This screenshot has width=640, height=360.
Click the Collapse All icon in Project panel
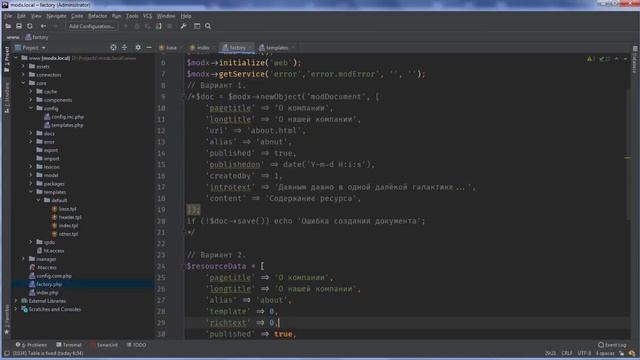pos(124,47)
